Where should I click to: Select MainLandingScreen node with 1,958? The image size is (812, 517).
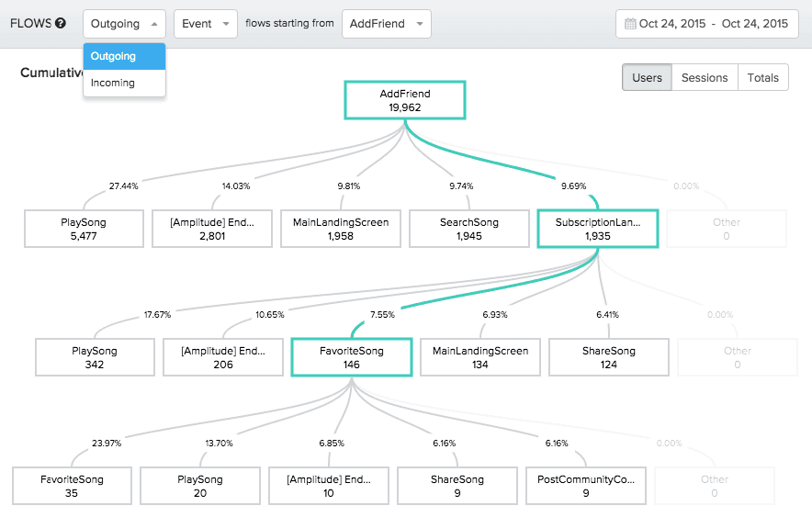[x=340, y=229]
